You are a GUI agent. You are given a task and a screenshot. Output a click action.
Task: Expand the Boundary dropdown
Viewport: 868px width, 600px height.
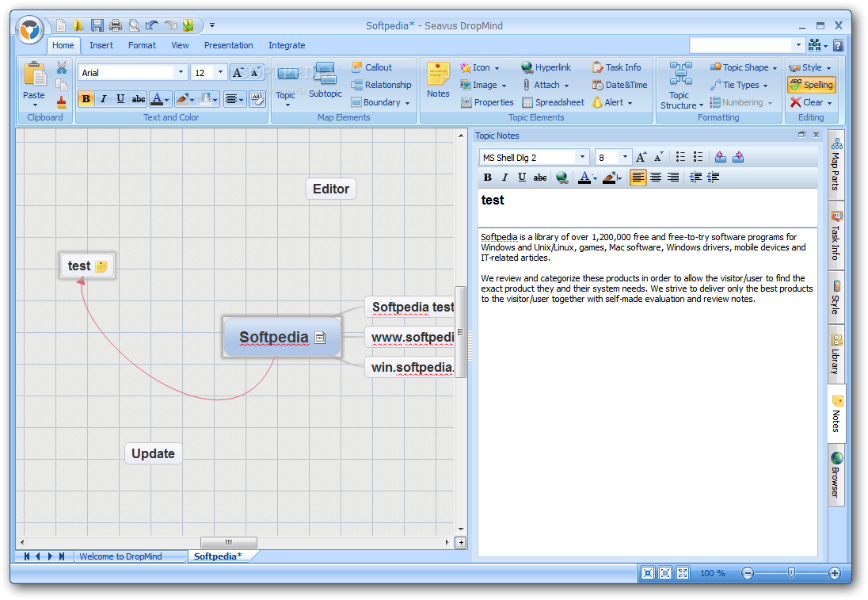(x=407, y=103)
